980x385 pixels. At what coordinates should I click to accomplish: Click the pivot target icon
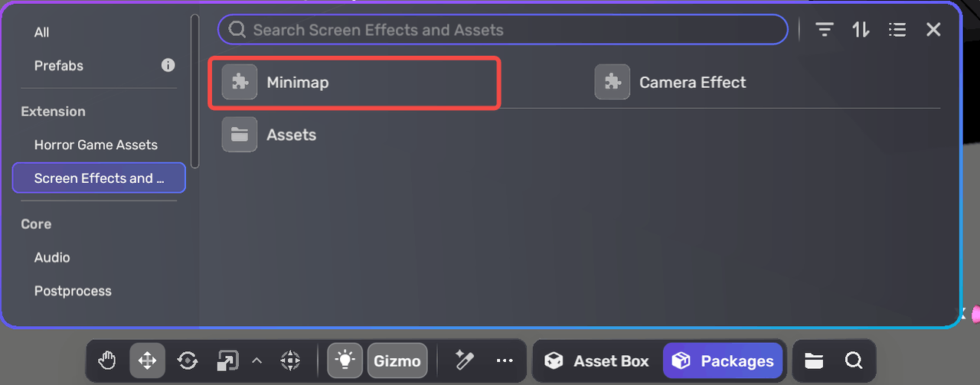point(289,361)
